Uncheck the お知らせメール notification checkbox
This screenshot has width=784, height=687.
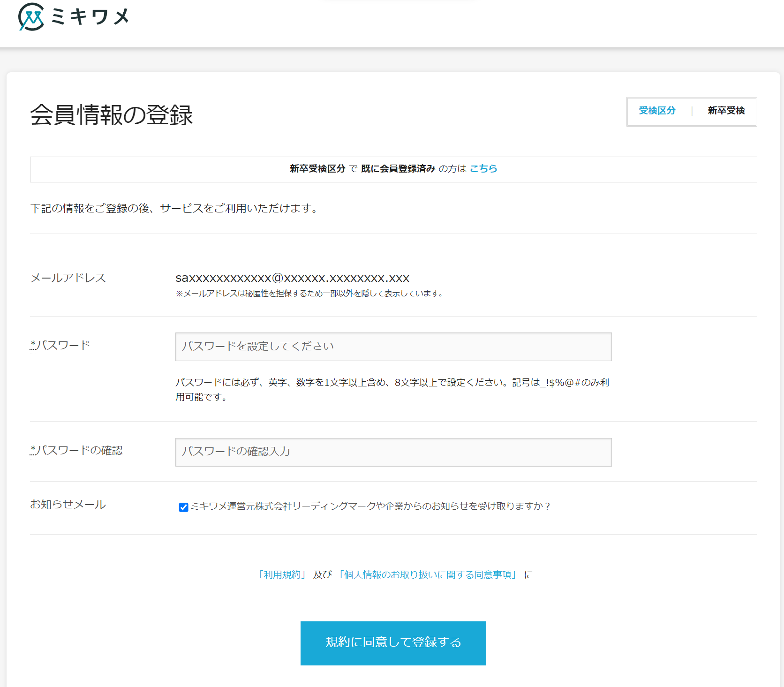(183, 507)
